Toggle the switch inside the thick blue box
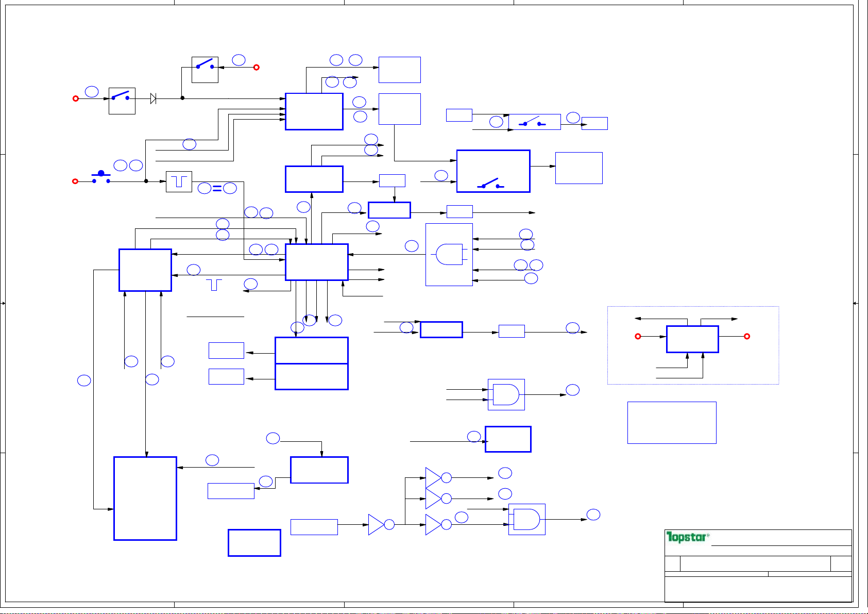The height and width of the screenshot is (614, 868). click(x=493, y=172)
